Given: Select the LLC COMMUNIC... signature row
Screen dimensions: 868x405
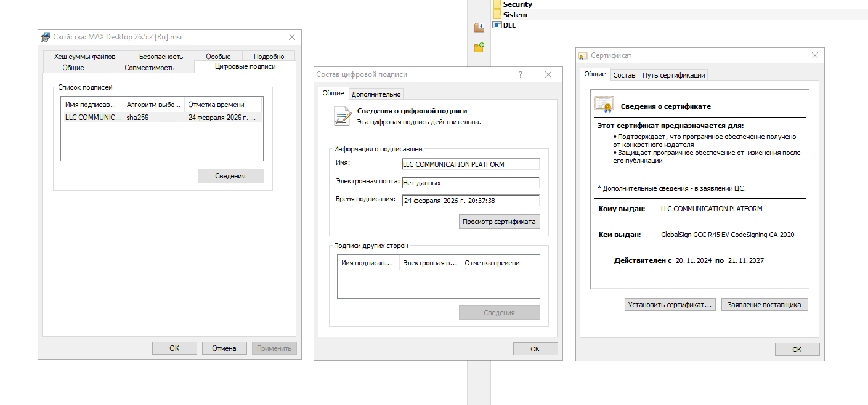Looking at the screenshot, I should 163,117.
